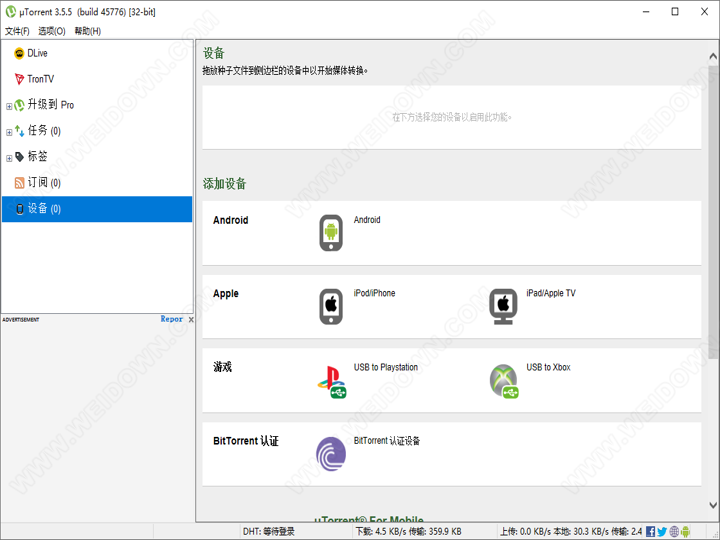Click the 在下方选择您的设备 placeholder box
The width and height of the screenshot is (720, 540).
pos(452,117)
